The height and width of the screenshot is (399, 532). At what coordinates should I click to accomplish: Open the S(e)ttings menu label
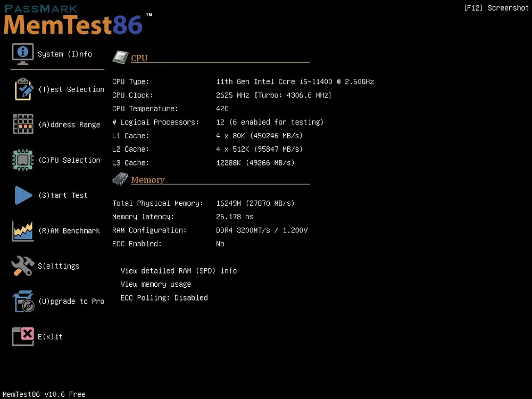click(x=59, y=266)
